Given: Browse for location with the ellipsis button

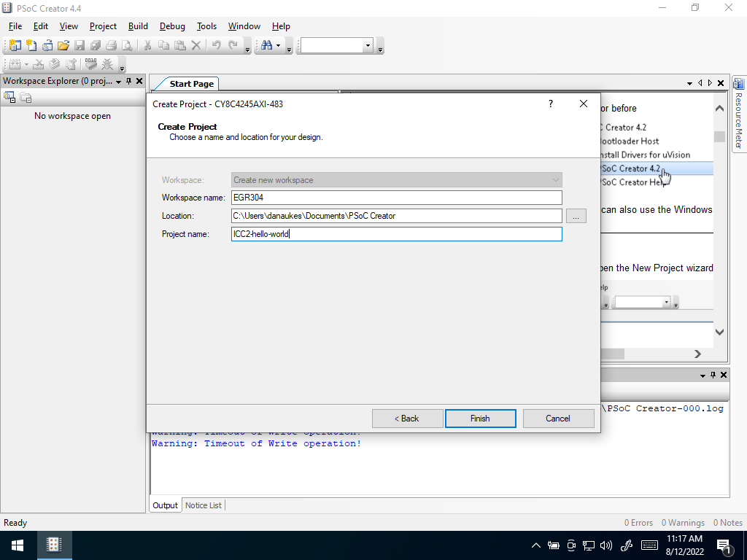Looking at the screenshot, I should 576,216.
